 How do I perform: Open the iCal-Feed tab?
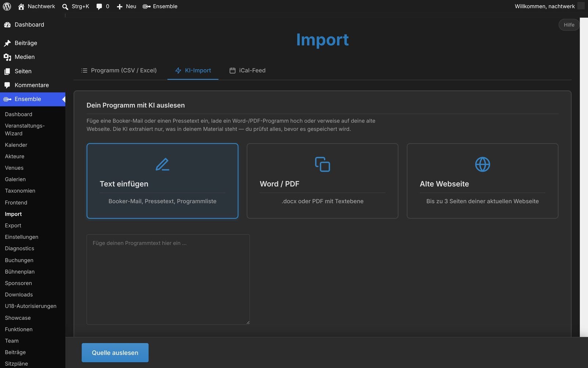click(247, 70)
